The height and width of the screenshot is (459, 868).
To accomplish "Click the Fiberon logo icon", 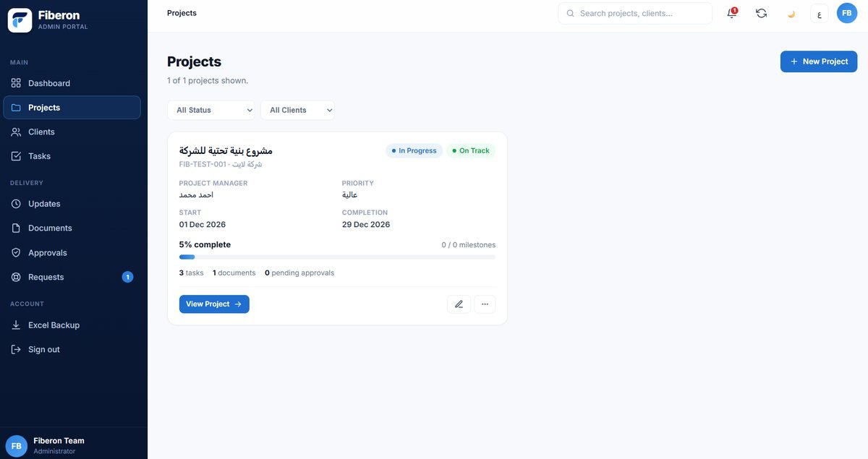I will (20, 20).
